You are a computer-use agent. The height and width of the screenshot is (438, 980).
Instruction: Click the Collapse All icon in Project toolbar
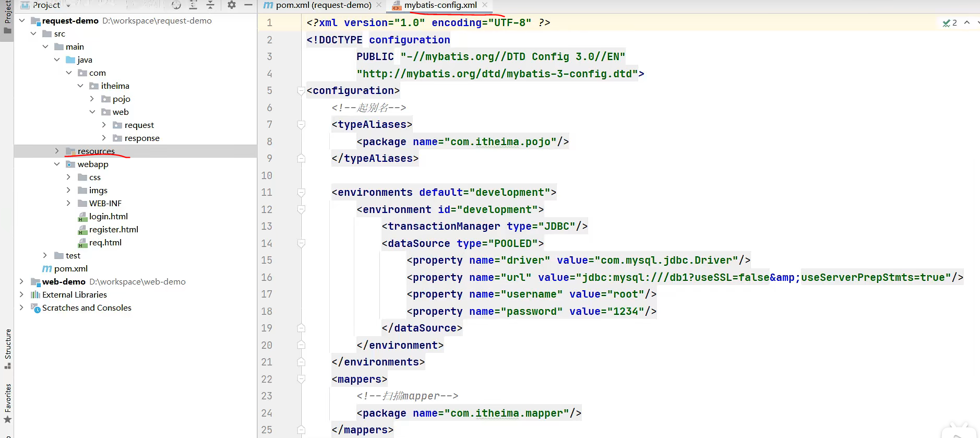pyautogui.click(x=210, y=5)
